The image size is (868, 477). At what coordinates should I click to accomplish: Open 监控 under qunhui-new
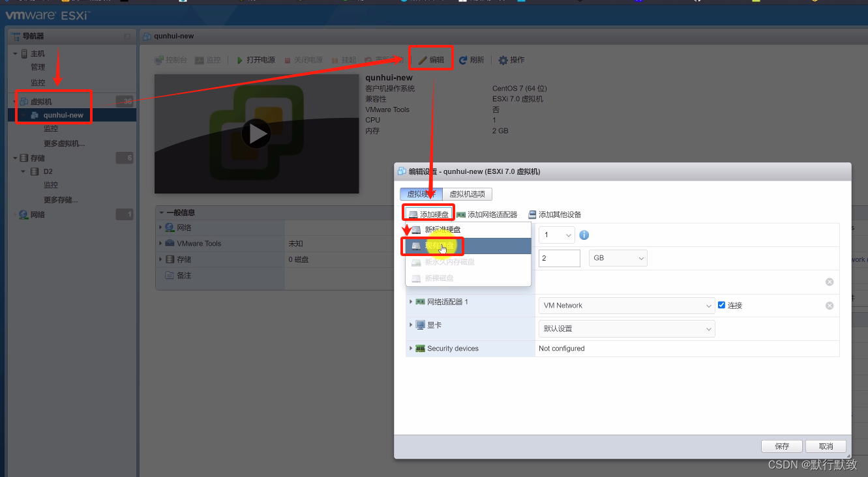[51, 129]
